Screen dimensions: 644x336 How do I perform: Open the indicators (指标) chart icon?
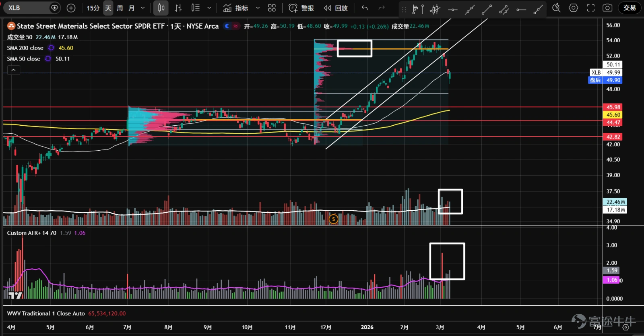(x=227, y=8)
